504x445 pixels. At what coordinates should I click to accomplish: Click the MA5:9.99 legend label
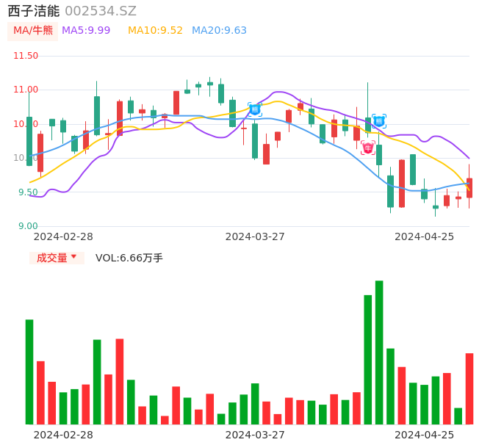tap(86, 30)
